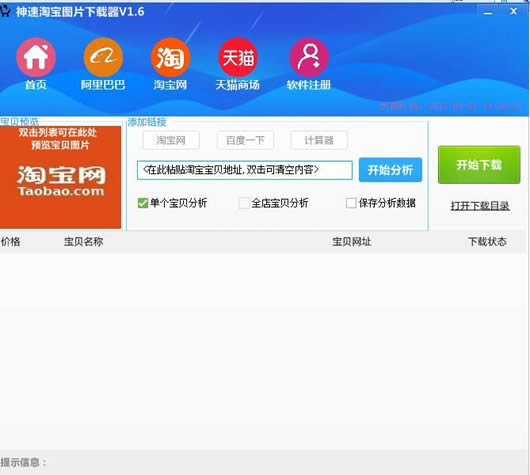Check the 保存分析数据 option
This screenshot has height=475, width=530.
351,203
